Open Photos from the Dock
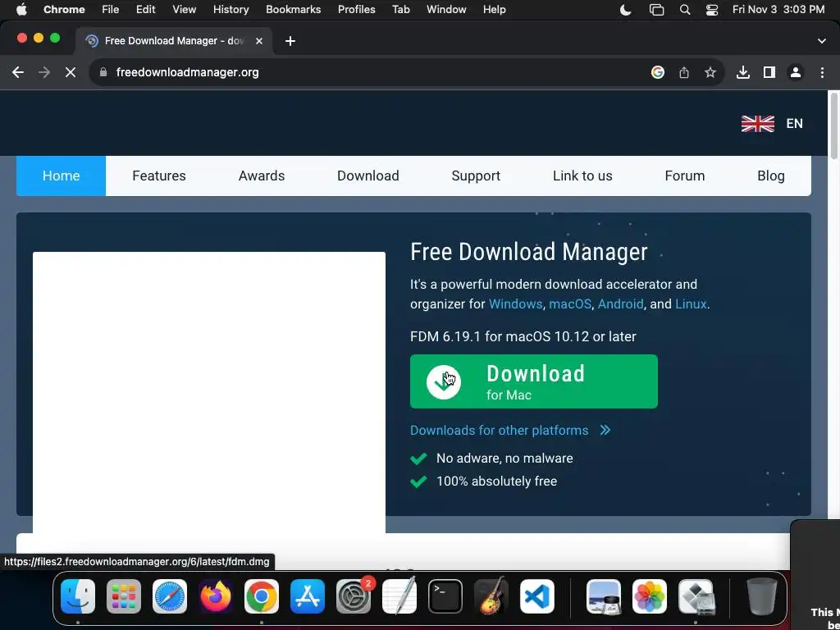 click(x=650, y=596)
